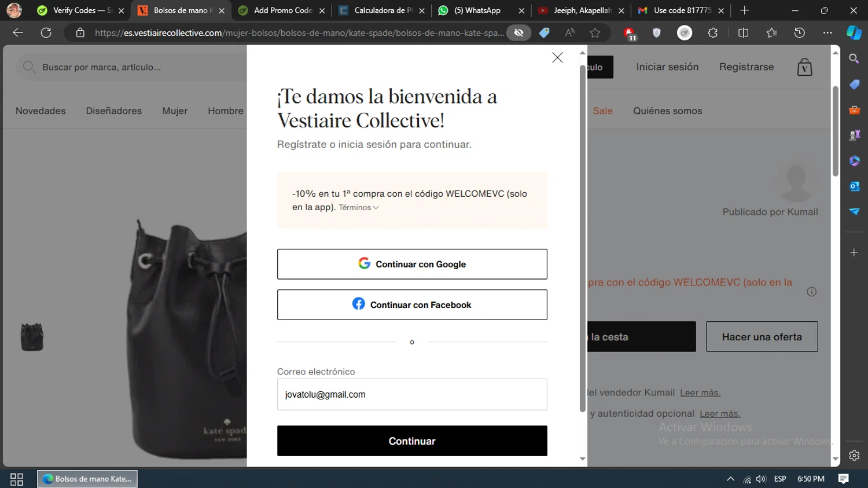Click the tracking prevention eye icon
The height and width of the screenshot is (488, 868).
pos(518,33)
